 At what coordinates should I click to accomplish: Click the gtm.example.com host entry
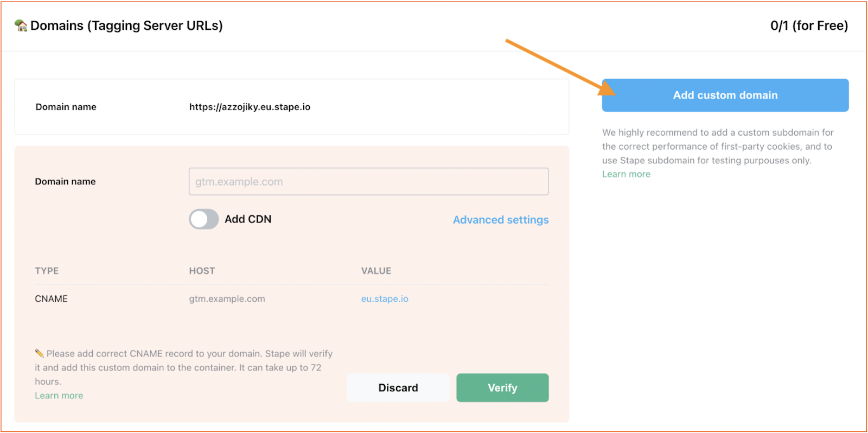pyautogui.click(x=227, y=298)
